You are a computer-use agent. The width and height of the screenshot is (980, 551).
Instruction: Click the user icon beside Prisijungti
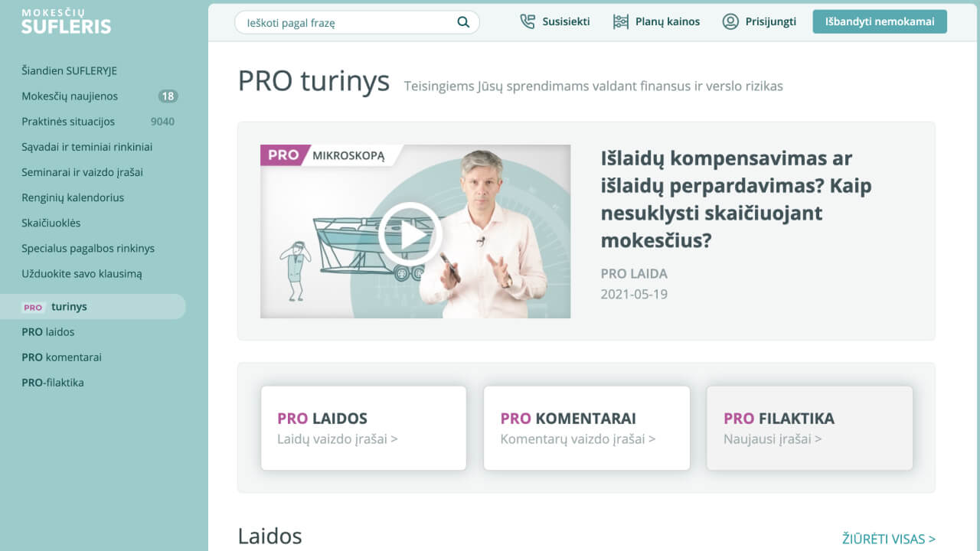730,21
